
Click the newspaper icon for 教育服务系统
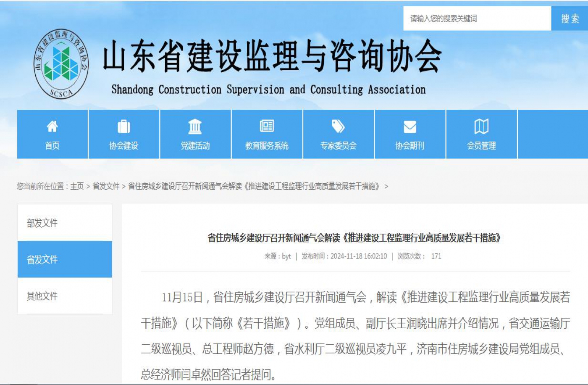pyautogui.click(x=267, y=126)
